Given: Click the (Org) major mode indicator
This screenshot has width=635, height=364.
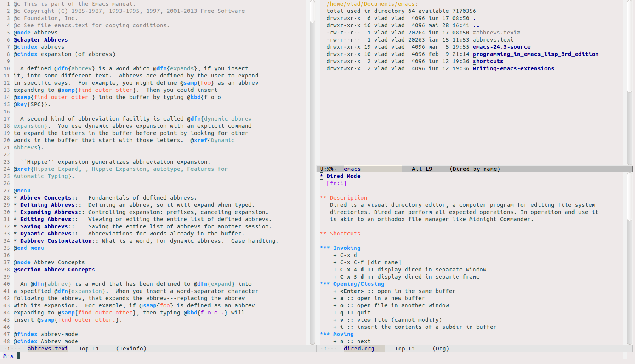Looking at the screenshot, I should coord(441,349).
